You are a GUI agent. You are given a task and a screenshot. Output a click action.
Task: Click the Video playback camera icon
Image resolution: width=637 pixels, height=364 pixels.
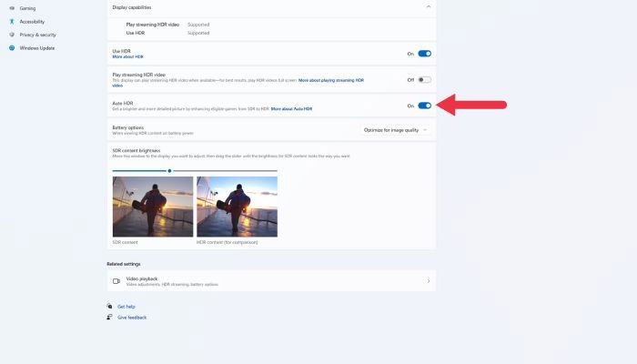click(116, 281)
